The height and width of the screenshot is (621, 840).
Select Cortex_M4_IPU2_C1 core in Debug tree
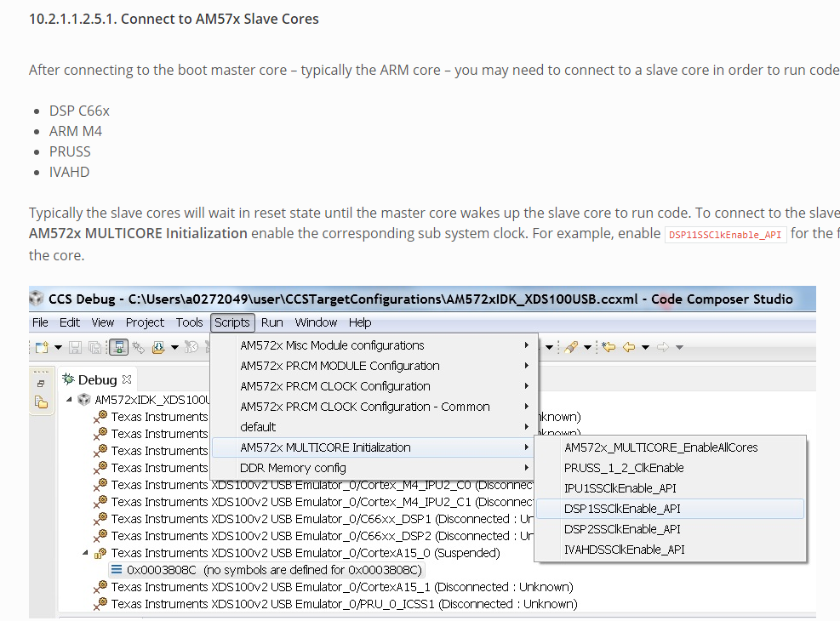pos(322,502)
